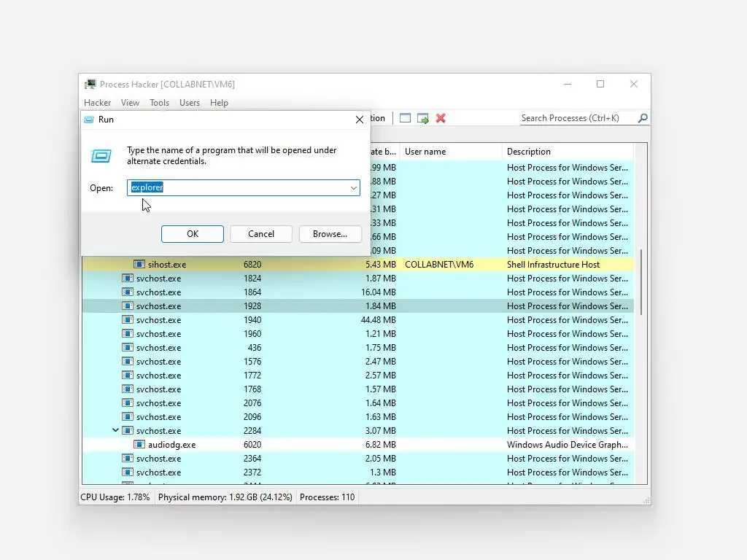
Task: Open the View menu
Action: pyautogui.click(x=130, y=103)
